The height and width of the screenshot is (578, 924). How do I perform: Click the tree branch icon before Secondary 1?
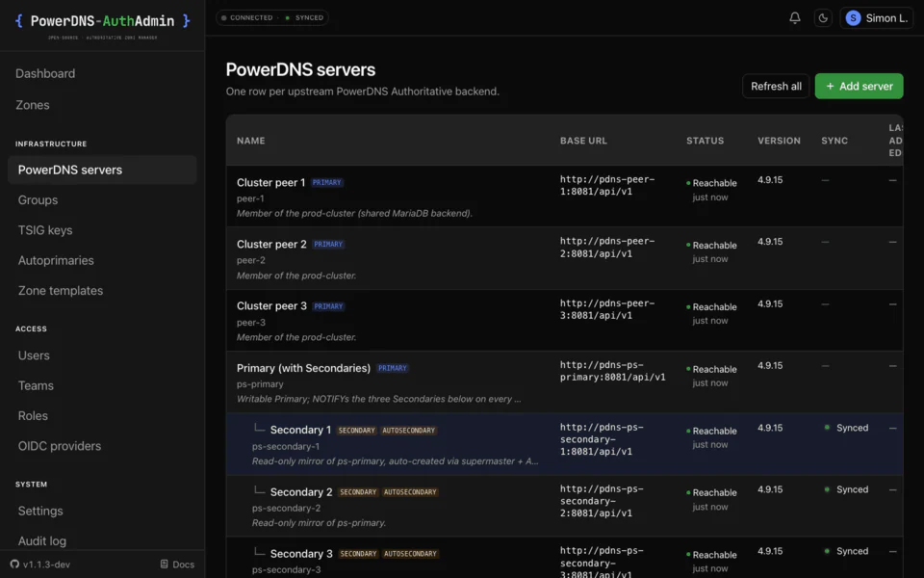(x=259, y=428)
